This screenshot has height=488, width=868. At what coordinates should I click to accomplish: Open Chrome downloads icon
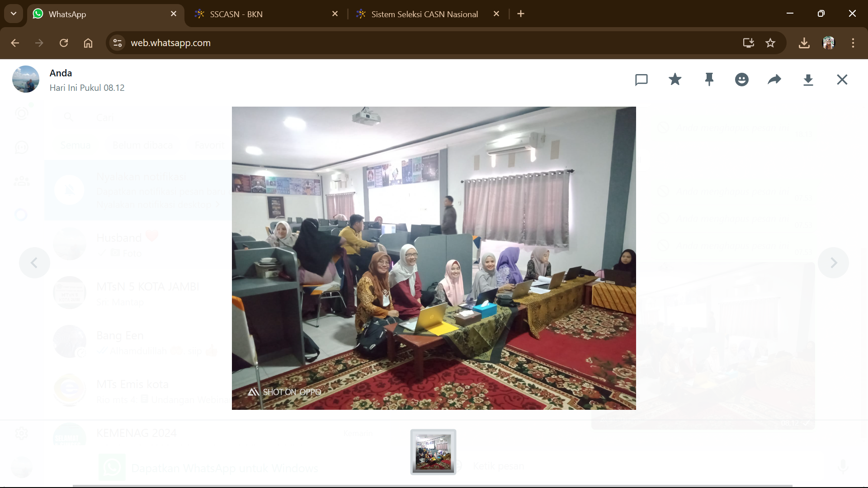(804, 43)
